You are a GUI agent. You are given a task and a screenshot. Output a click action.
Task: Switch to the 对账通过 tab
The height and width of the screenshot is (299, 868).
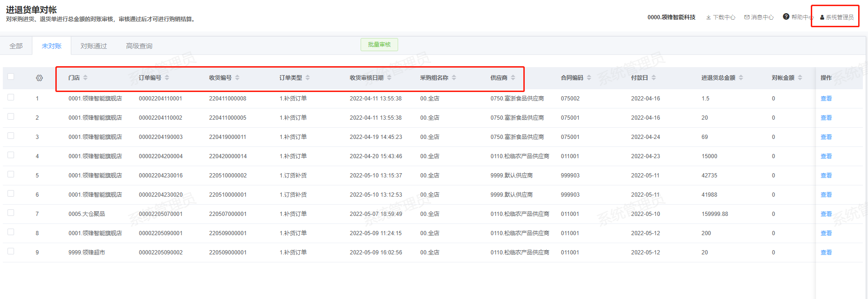(94, 46)
